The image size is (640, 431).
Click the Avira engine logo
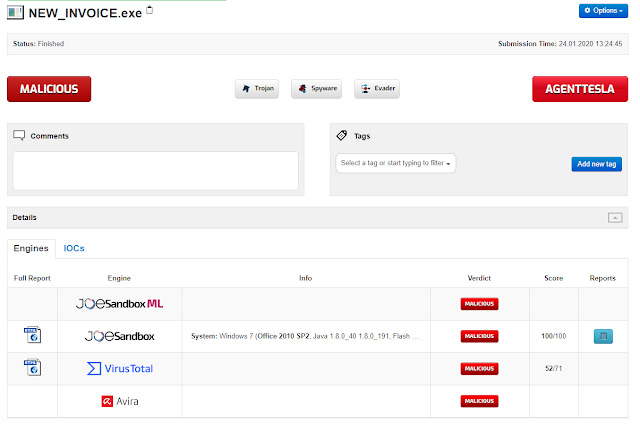[120, 401]
